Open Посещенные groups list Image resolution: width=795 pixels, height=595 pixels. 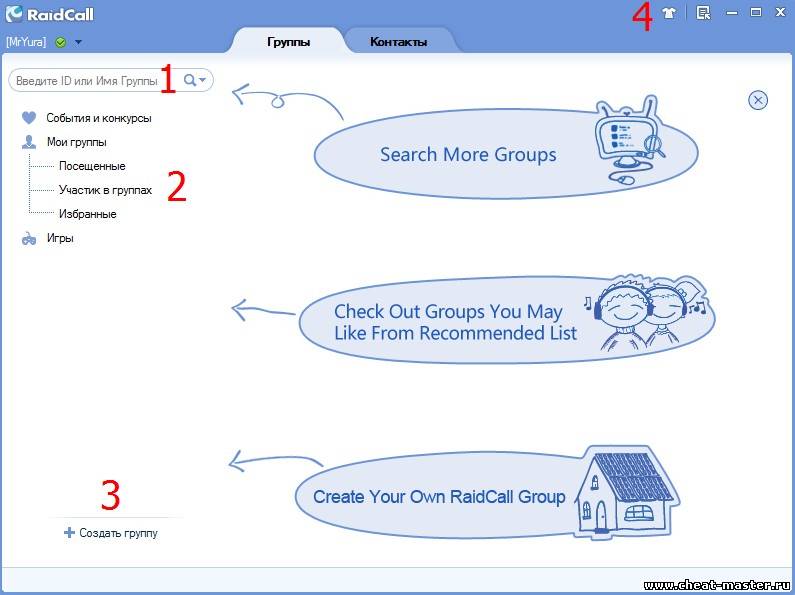coord(92,166)
